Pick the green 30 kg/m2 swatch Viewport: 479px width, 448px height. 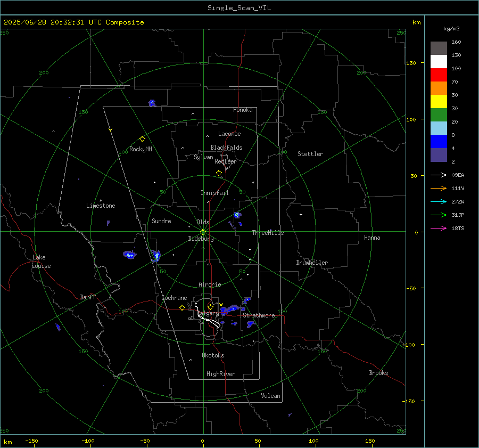(x=439, y=115)
